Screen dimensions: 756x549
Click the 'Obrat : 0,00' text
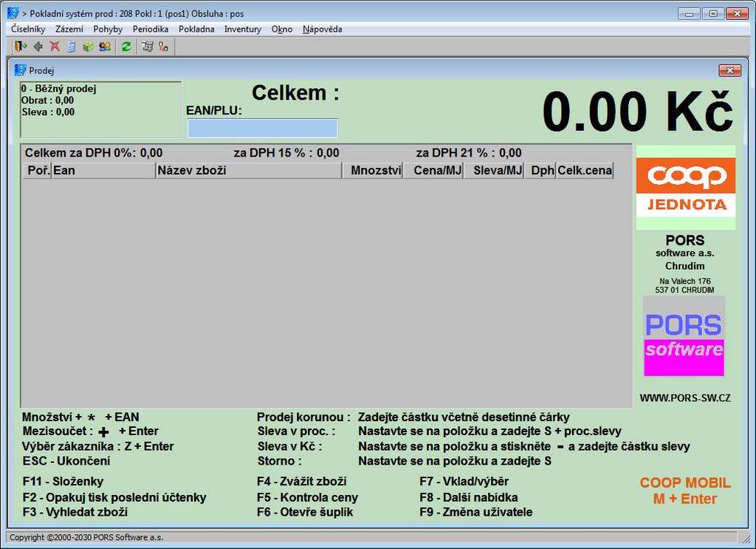(x=48, y=100)
